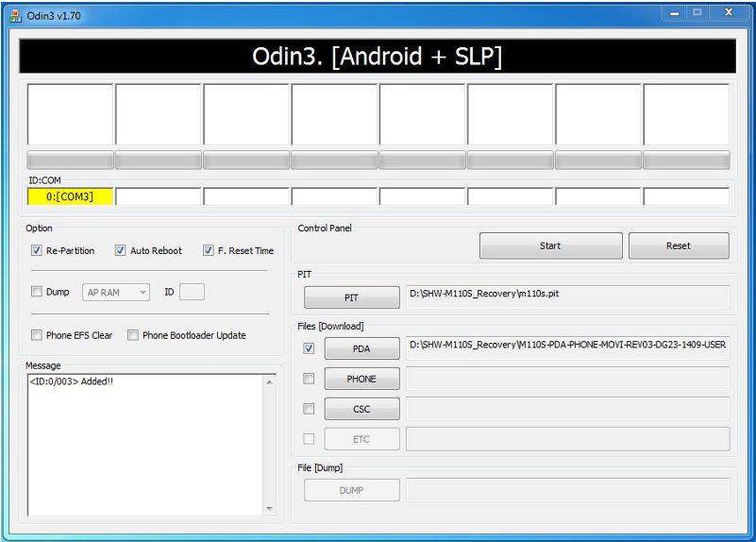The height and width of the screenshot is (542, 756).
Task: Click the PHONE file browse button
Action: pos(361,379)
